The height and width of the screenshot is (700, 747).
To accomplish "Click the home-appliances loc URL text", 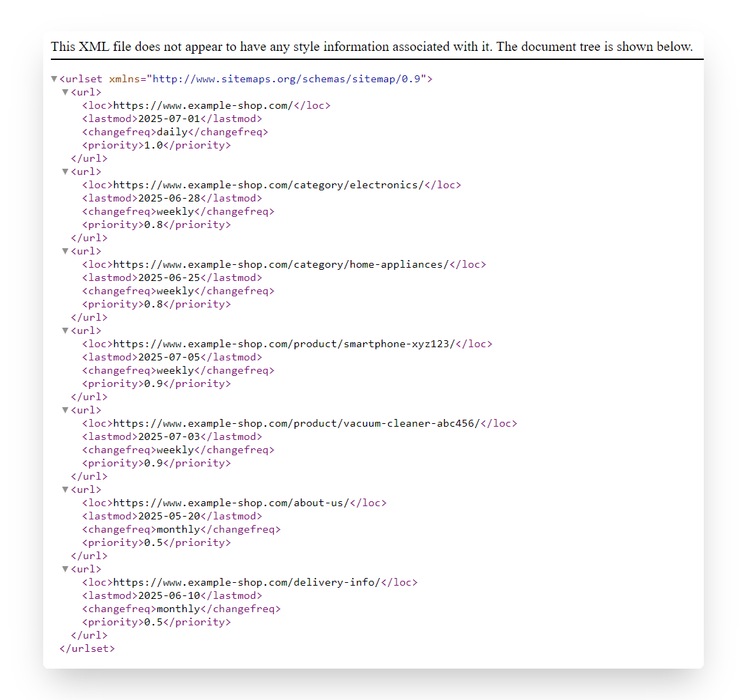I will click(x=281, y=264).
